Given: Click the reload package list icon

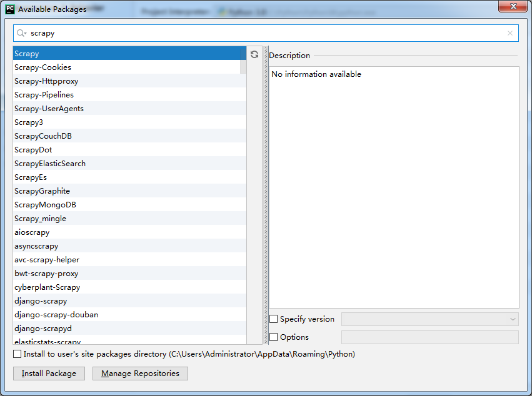Looking at the screenshot, I should pyautogui.click(x=254, y=54).
